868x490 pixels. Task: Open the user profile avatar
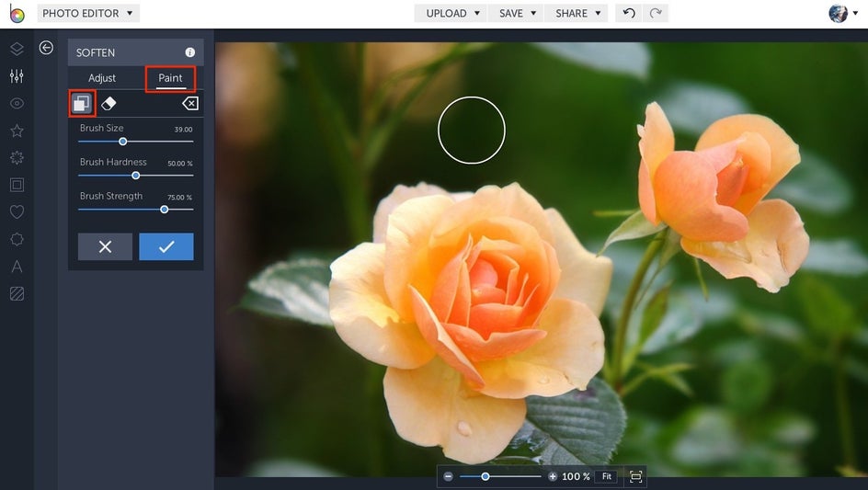click(838, 13)
